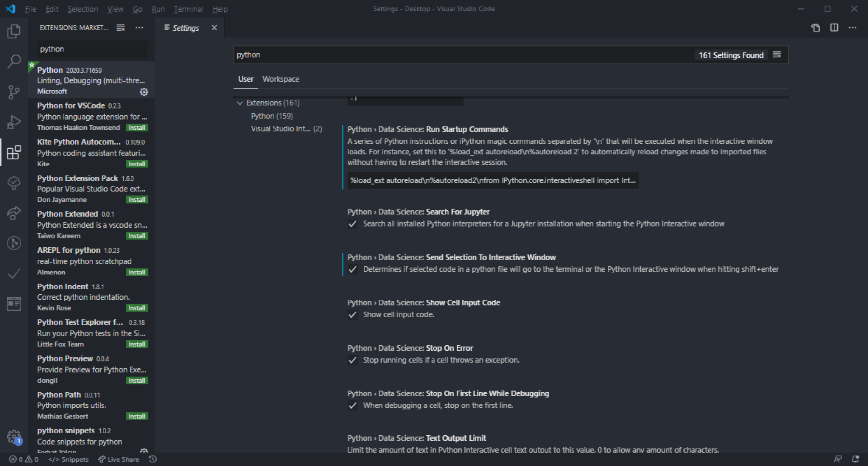
Task: Toggle Send Selection To Interactive Window checkbox
Action: pyautogui.click(x=352, y=270)
